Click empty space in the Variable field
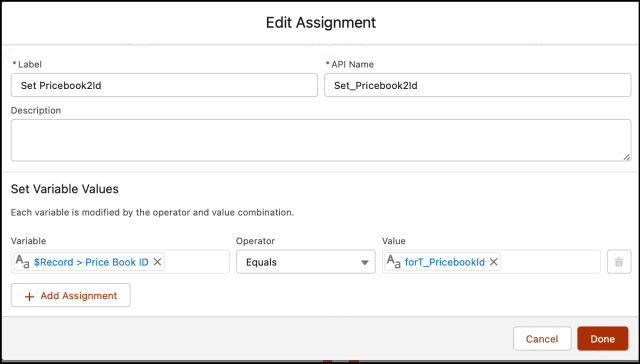The height and width of the screenshot is (364, 640). coord(197,262)
